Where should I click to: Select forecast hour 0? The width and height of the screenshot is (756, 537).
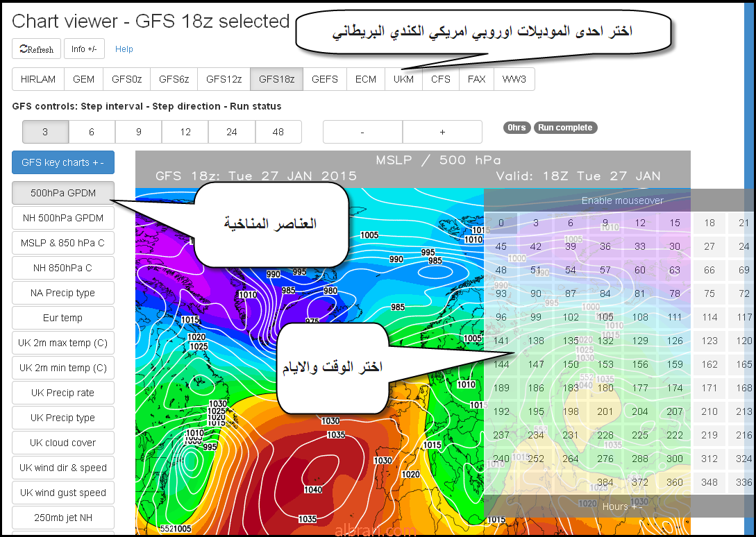tap(501, 223)
